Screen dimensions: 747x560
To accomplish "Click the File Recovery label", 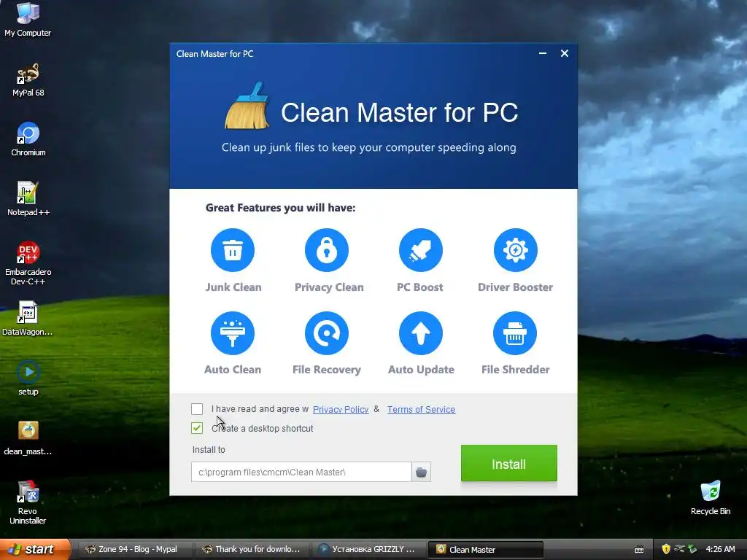I will tap(327, 370).
